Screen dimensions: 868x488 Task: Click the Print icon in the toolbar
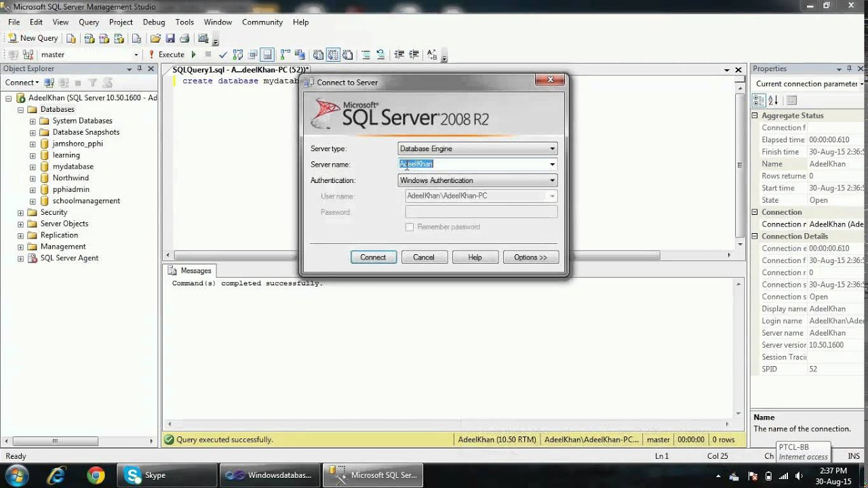coord(184,38)
